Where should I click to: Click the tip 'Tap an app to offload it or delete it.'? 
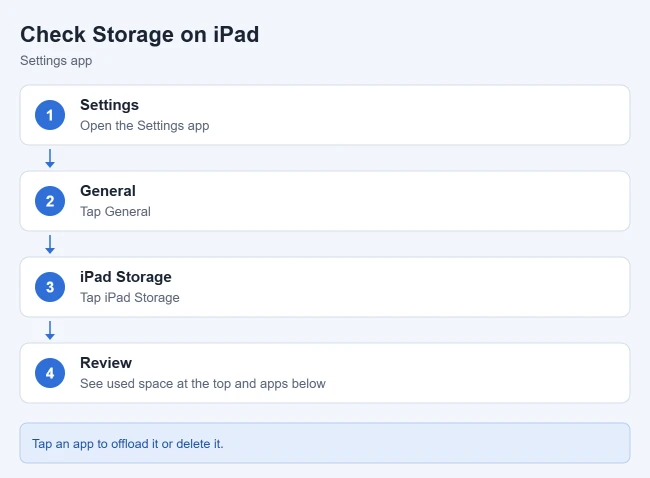click(128, 444)
